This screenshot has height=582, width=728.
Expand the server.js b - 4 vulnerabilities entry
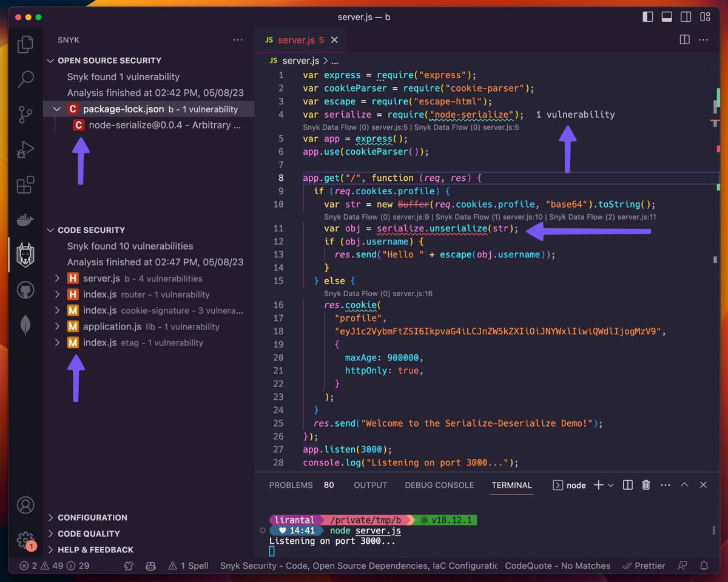tap(57, 279)
